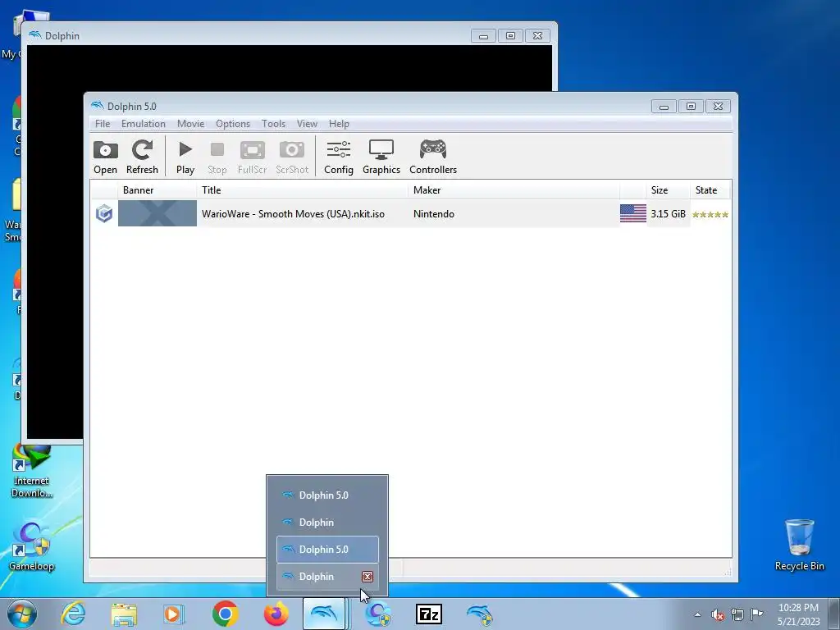Open the Help menu
The height and width of the screenshot is (630, 840).
[339, 124]
